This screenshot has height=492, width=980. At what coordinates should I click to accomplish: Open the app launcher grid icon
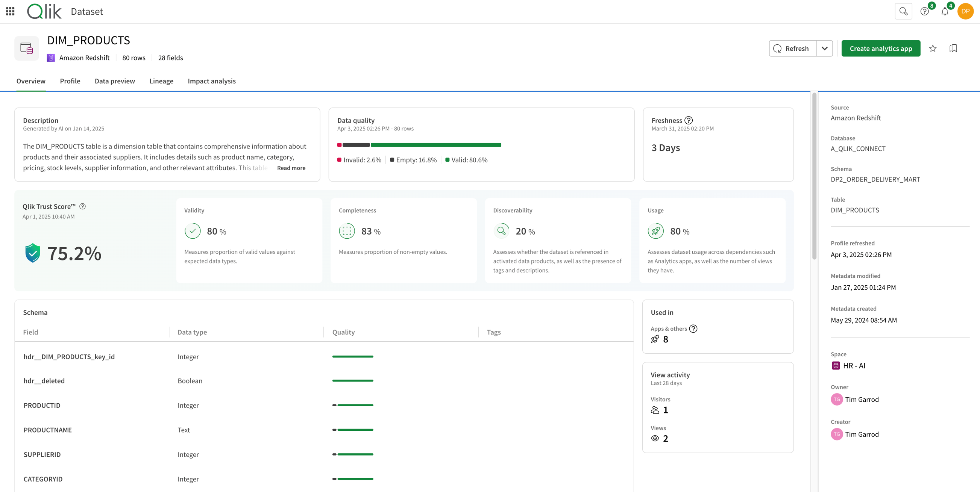coord(10,11)
